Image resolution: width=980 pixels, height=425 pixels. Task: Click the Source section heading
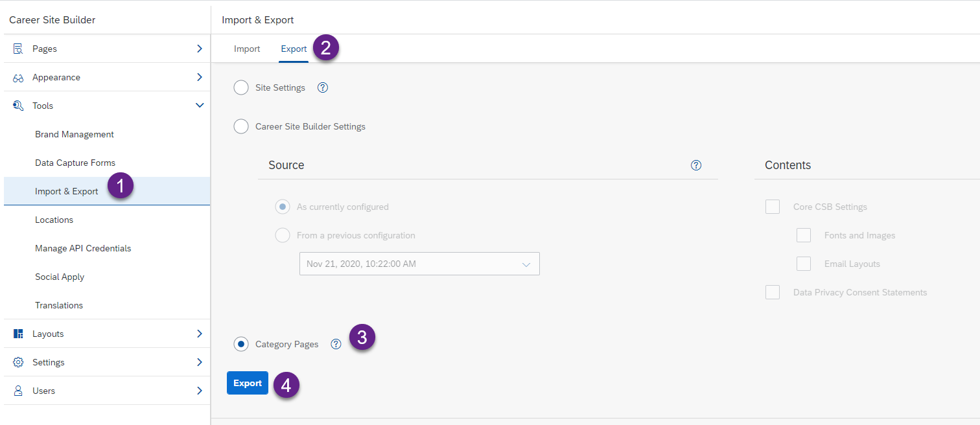286,165
